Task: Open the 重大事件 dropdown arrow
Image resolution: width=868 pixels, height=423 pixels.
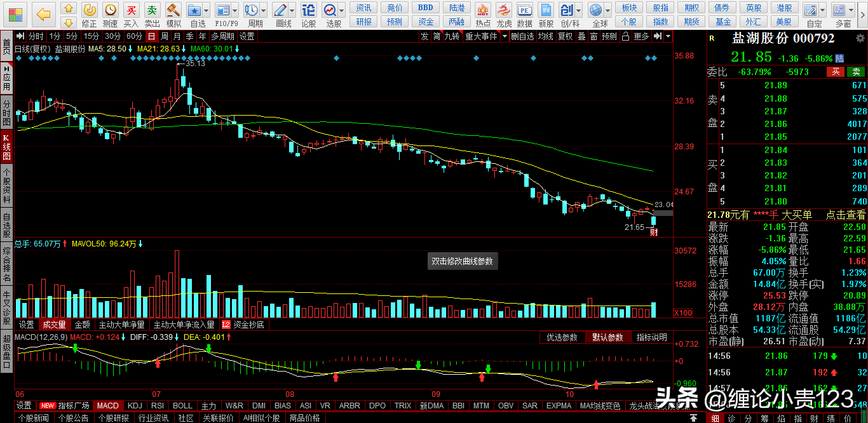Action: (505, 36)
